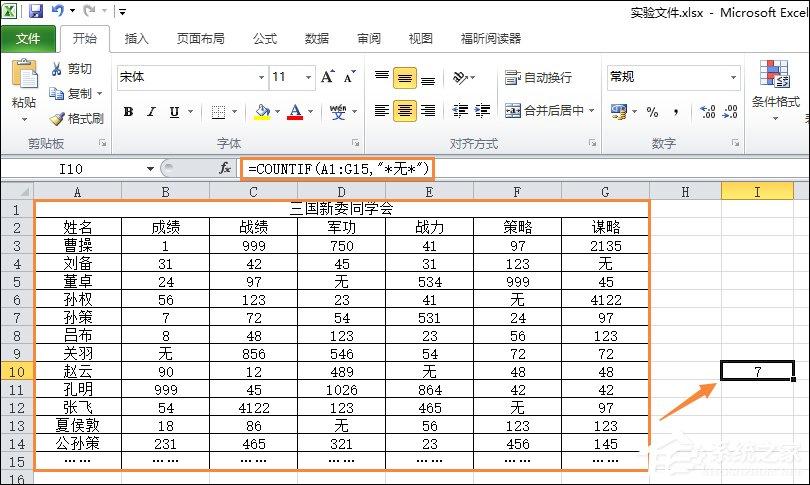Click the Name Box showing I10

coord(71,169)
